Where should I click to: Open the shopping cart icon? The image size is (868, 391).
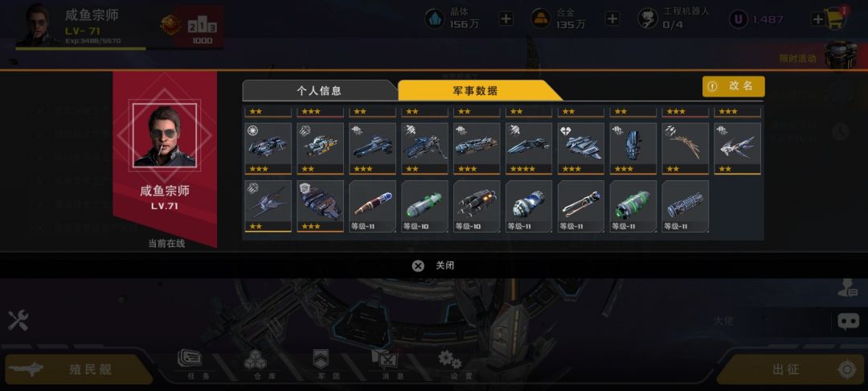click(835, 19)
